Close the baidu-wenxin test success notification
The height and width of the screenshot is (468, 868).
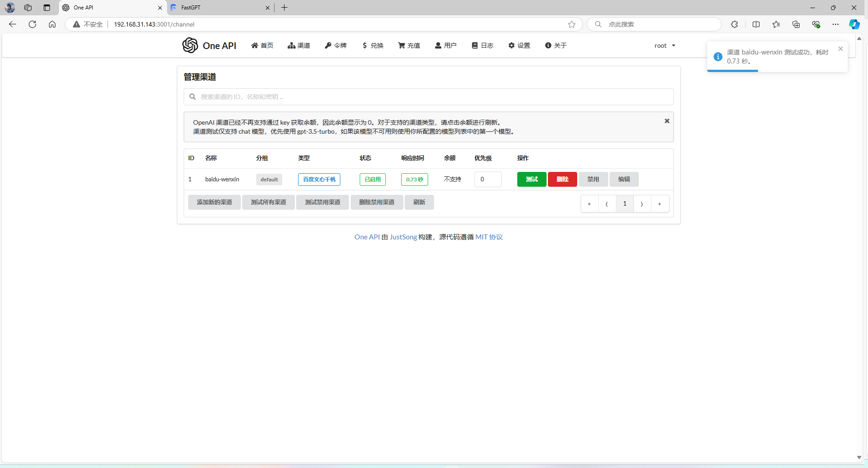(841, 49)
